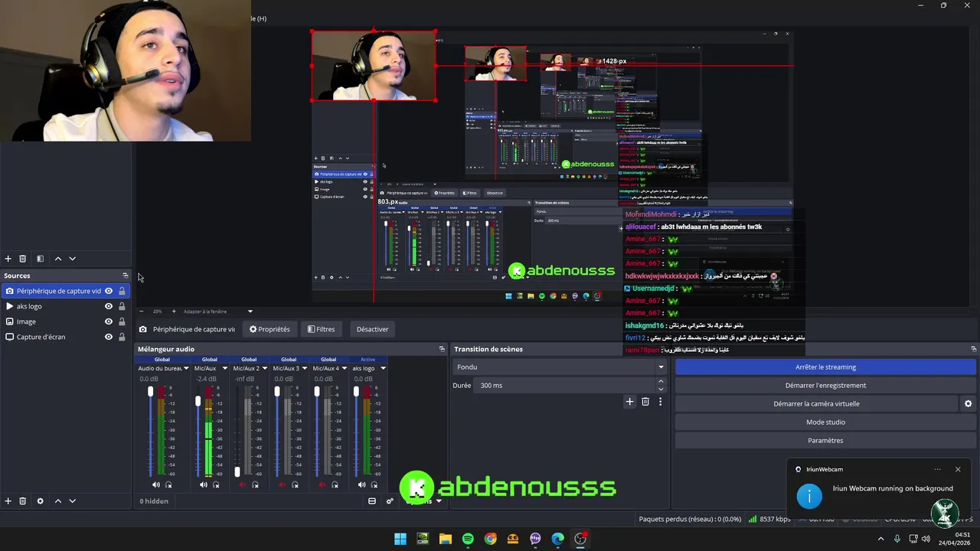Select the Image source row

click(x=65, y=321)
